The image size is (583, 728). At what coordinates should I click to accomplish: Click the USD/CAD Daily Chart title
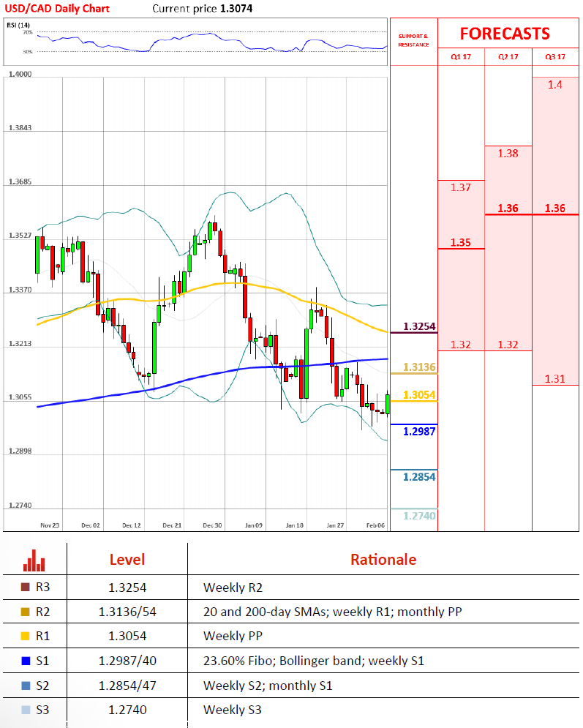(x=57, y=8)
